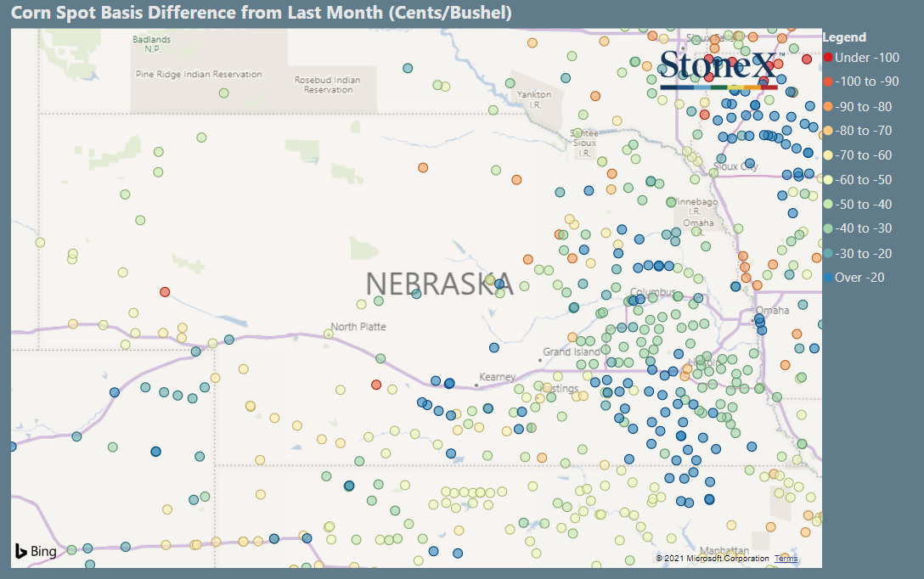Click the Grand Island city label
Screen dimensions: 924x579
coord(571,351)
